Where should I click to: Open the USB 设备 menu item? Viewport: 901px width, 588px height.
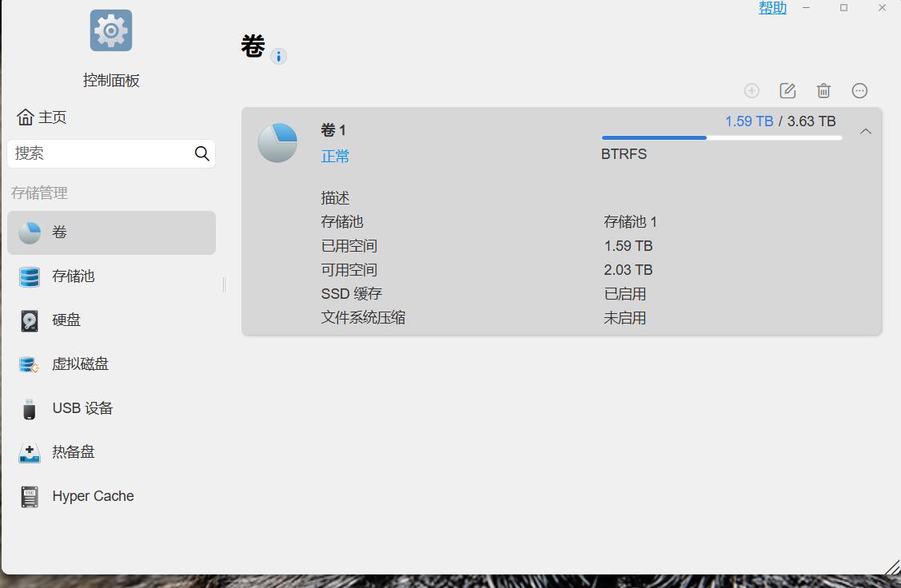click(111, 409)
